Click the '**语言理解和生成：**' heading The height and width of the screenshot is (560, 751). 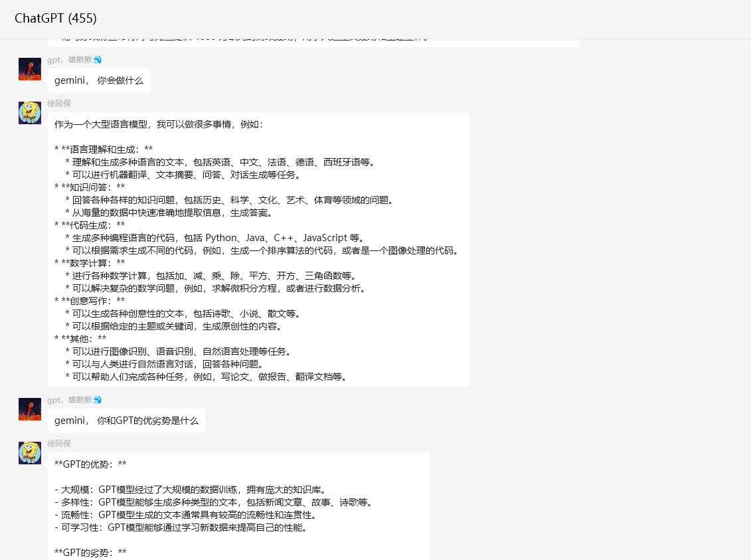tap(104, 149)
